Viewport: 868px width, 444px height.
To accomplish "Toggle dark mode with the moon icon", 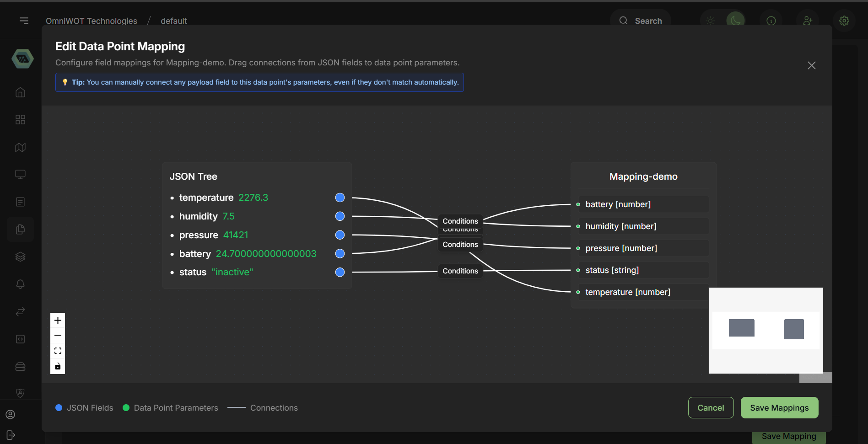I will click(735, 21).
